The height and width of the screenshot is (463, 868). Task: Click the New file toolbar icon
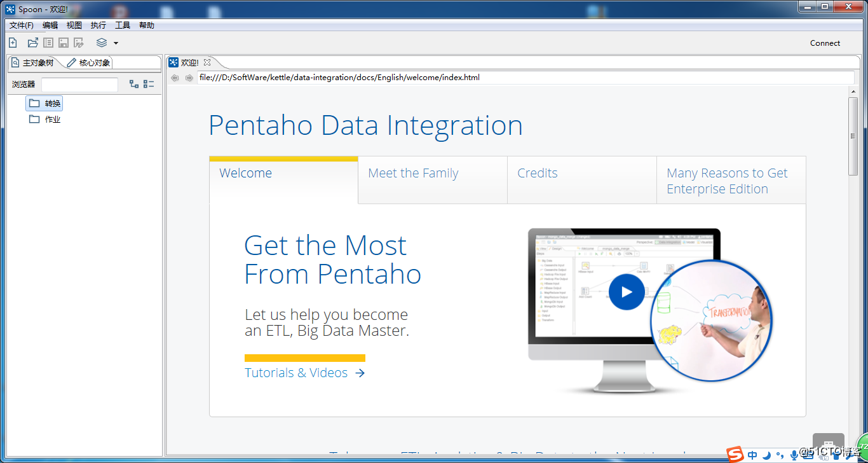click(13, 43)
